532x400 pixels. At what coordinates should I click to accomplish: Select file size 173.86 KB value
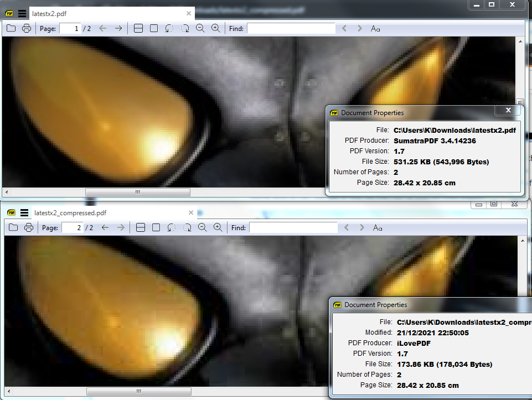click(x=445, y=364)
